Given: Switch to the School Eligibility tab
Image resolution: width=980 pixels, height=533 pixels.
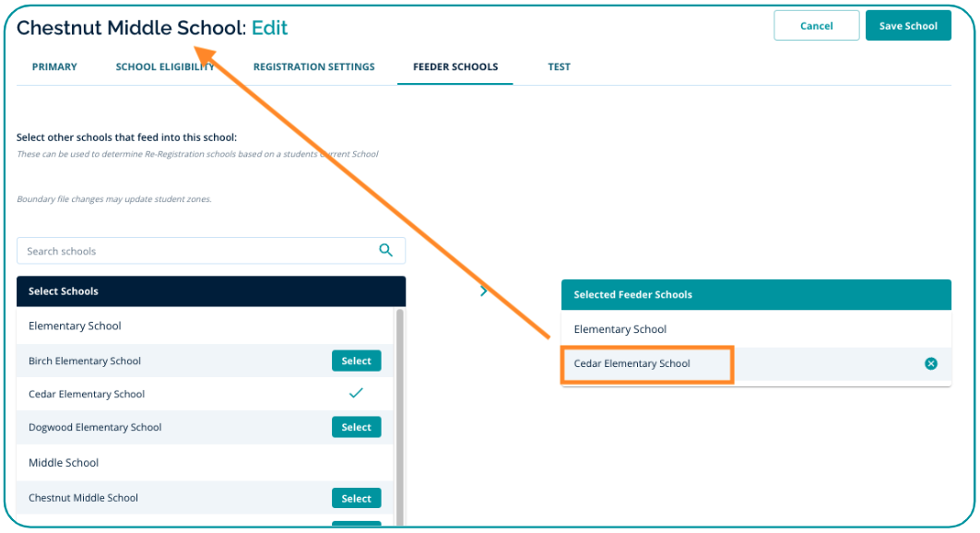Looking at the screenshot, I should click(165, 67).
